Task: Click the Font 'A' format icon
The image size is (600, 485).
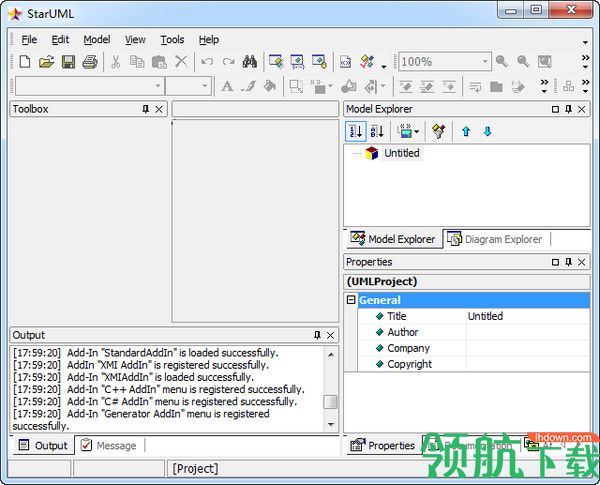Action: 227,87
